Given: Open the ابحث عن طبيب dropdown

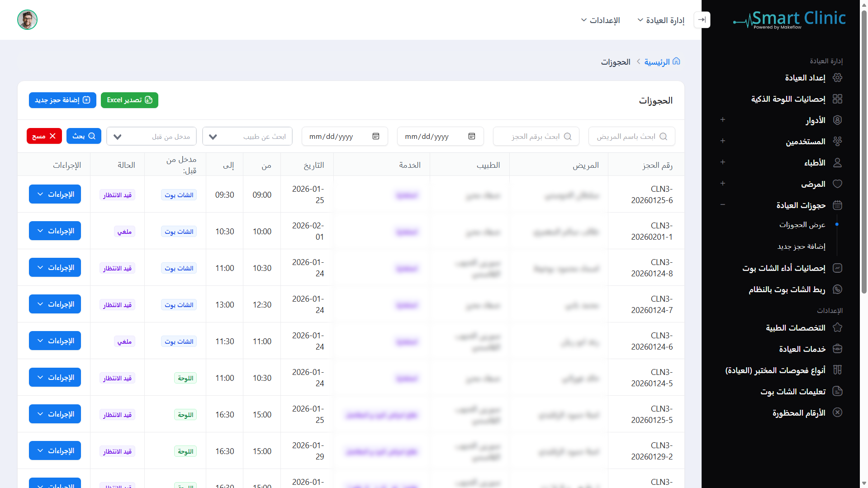Looking at the screenshot, I should pyautogui.click(x=247, y=137).
